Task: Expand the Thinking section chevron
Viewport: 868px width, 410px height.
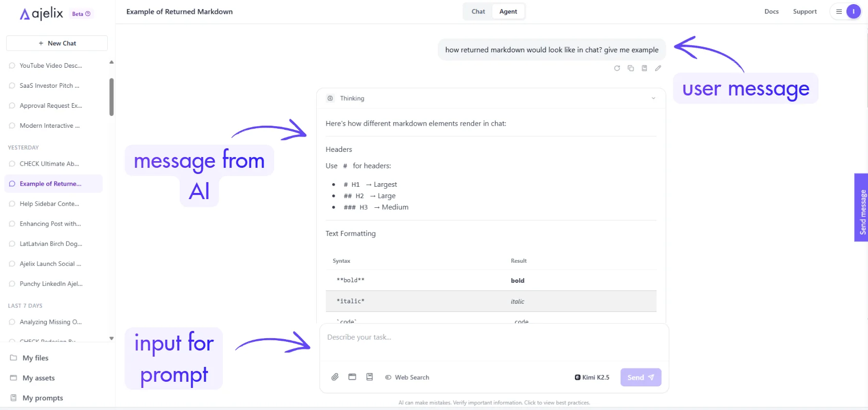Action: click(x=653, y=99)
